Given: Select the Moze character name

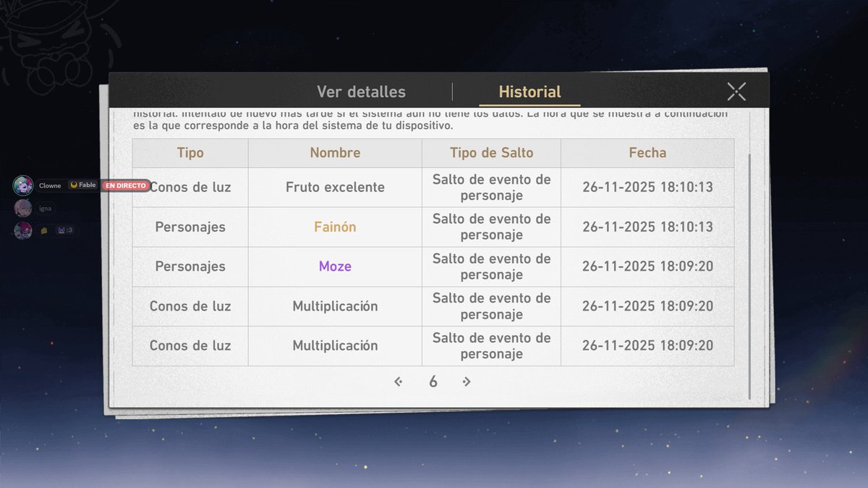Looking at the screenshot, I should coord(335,266).
